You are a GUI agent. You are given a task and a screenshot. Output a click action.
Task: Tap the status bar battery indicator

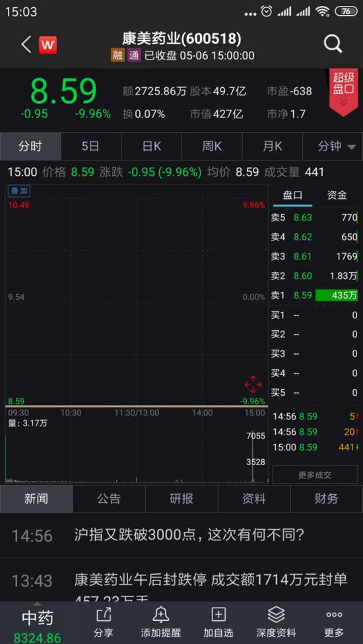point(346,11)
